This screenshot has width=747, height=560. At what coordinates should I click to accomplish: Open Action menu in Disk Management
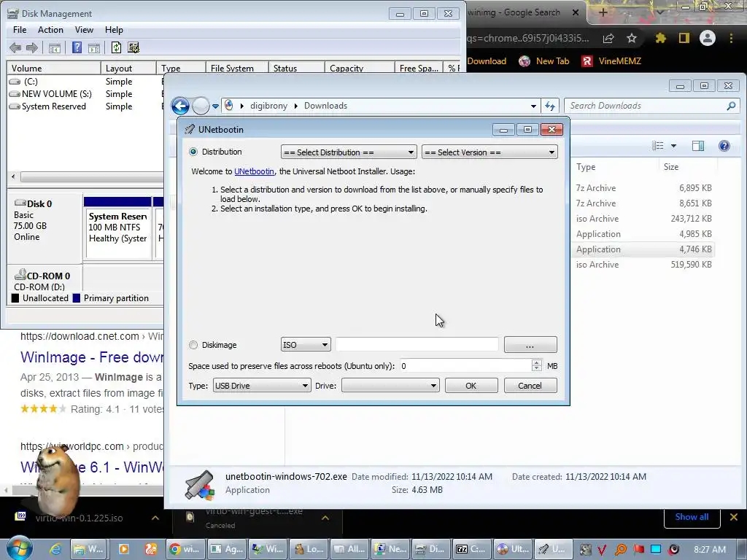(50, 29)
